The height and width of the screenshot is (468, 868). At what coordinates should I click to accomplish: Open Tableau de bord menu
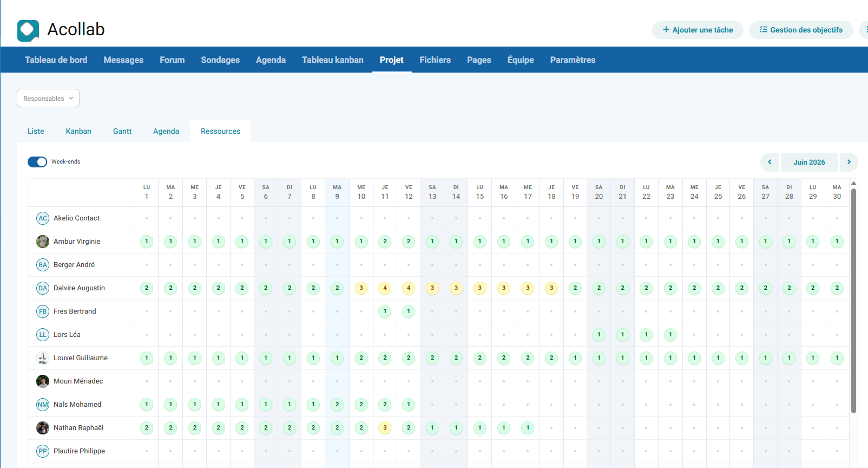pyautogui.click(x=56, y=60)
